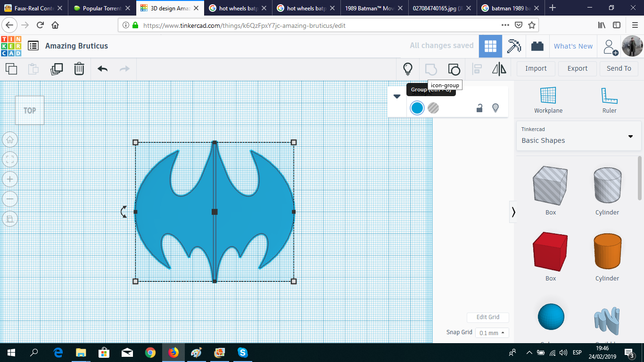Show hidden system tray icons
The width and height of the screenshot is (644, 362).
pos(529,353)
